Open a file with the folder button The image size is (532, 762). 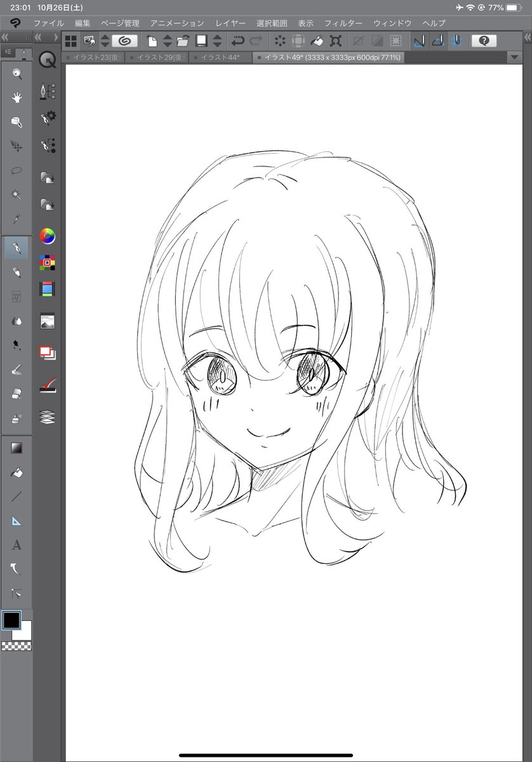(x=183, y=41)
